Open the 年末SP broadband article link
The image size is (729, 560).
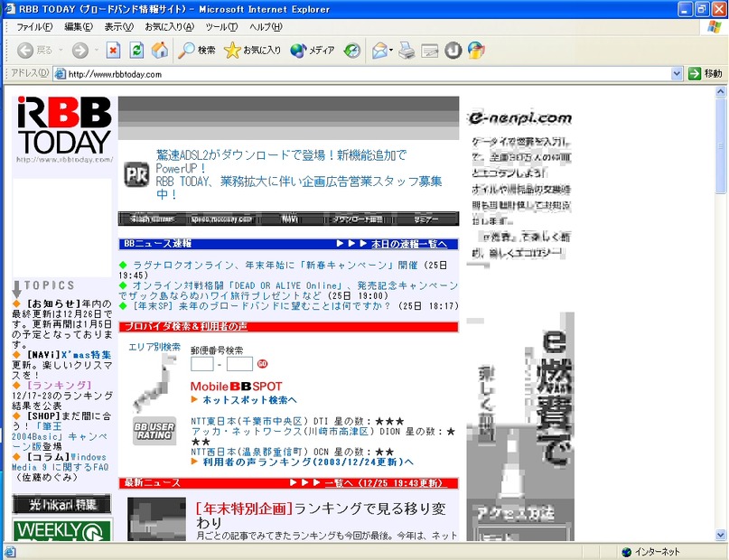point(262,306)
